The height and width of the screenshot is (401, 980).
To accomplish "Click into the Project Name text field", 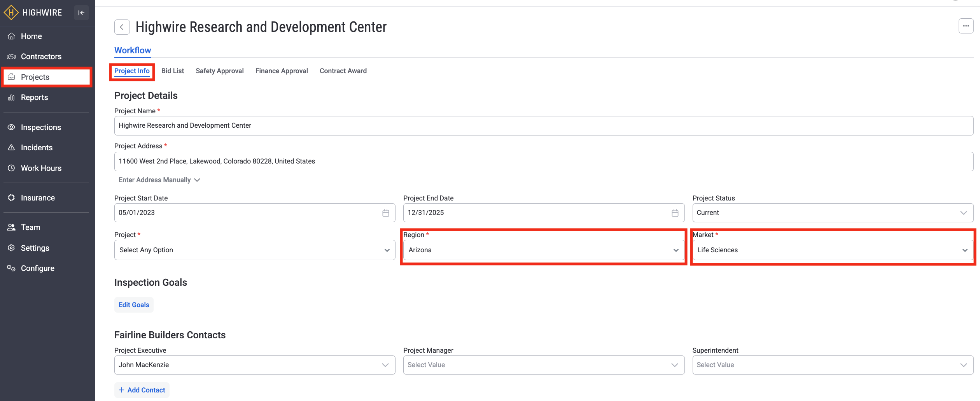I will point(543,126).
